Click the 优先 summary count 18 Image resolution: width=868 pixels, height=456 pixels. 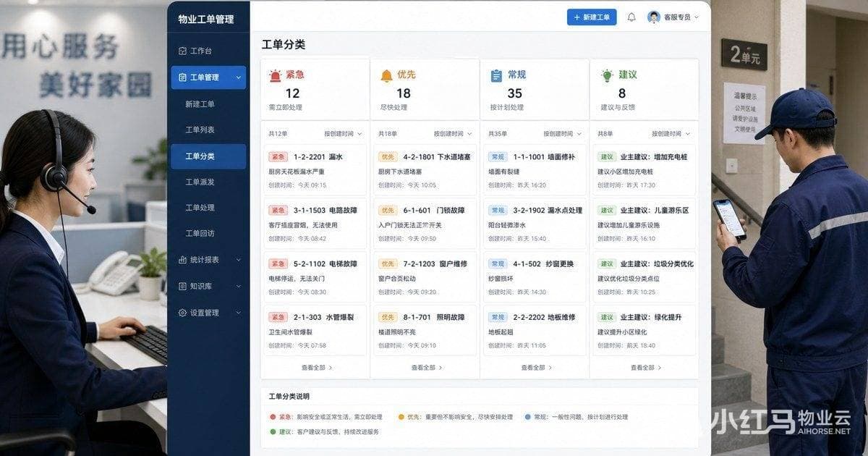click(x=404, y=93)
